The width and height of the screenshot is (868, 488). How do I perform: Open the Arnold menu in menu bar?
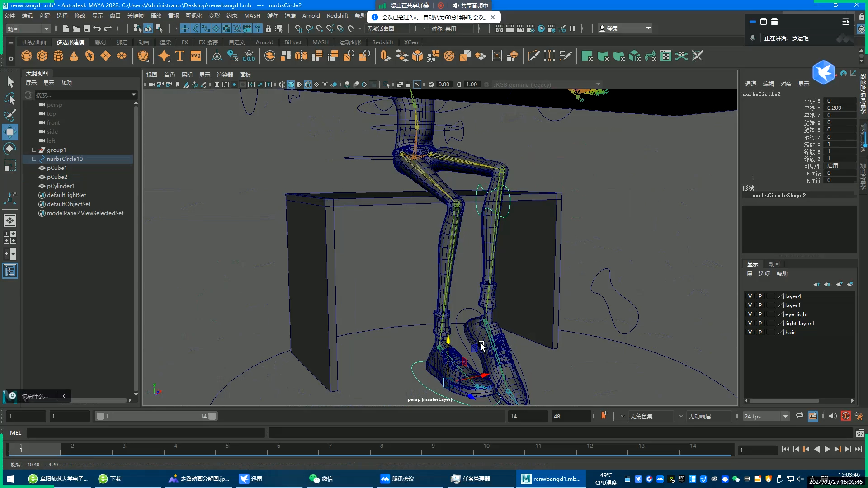click(x=311, y=16)
